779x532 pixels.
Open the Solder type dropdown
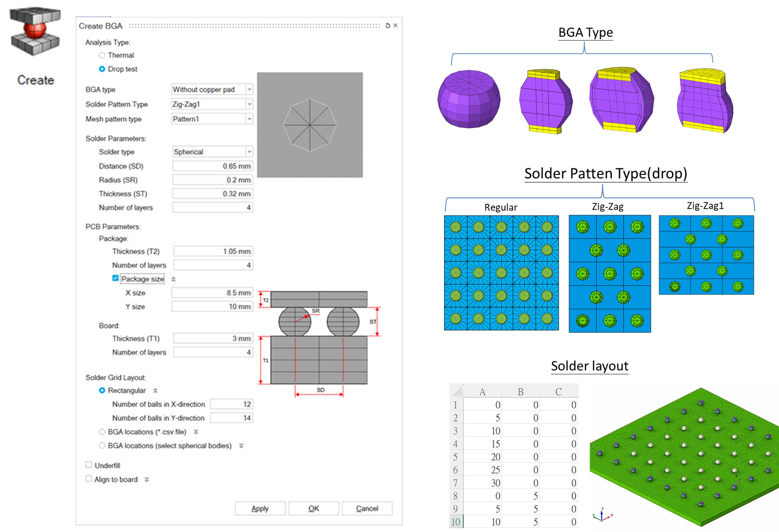pyautogui.click(x=249, y=152)
